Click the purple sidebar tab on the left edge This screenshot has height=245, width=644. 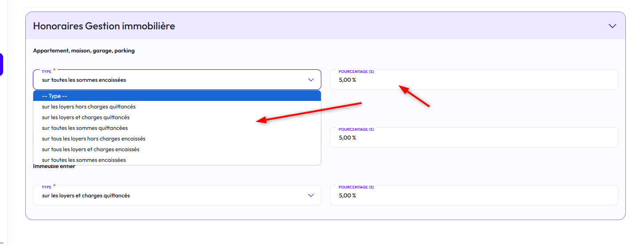[1, 64]
